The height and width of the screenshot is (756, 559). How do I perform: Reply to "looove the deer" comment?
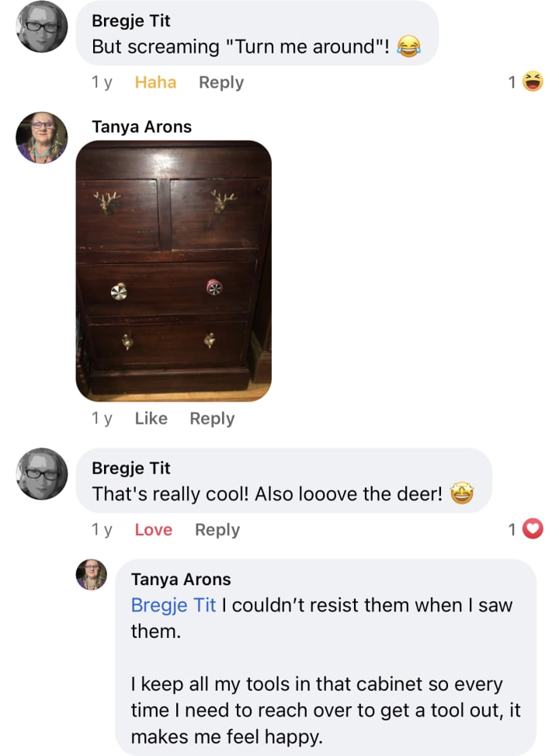pyautogui.click(x=217, y=530)
